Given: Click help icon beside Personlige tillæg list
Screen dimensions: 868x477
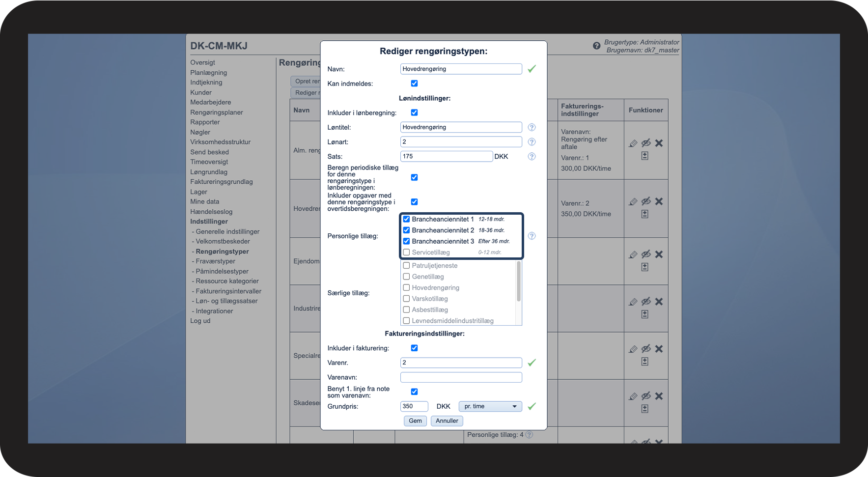Looking at the screenshot, I should [532, 236].
